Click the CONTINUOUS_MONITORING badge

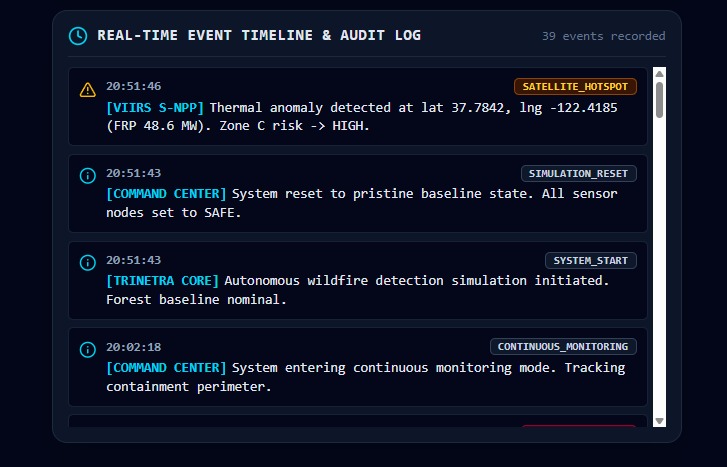point(563,347)
